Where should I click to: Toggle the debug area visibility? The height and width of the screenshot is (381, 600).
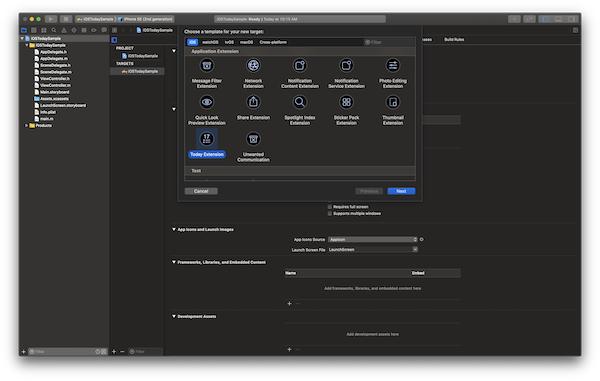coord(558,19)
